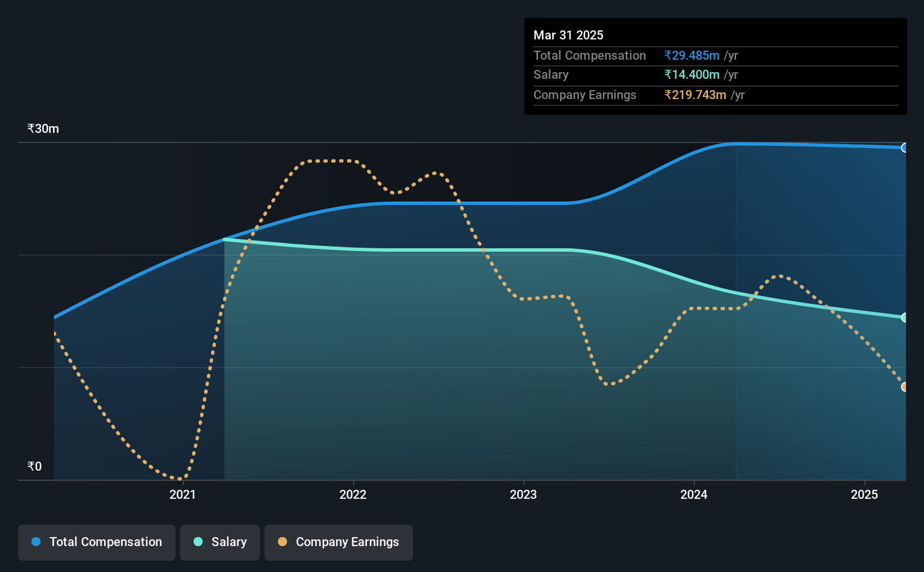Click the ₹30m y-axis label

pos(43,128)
